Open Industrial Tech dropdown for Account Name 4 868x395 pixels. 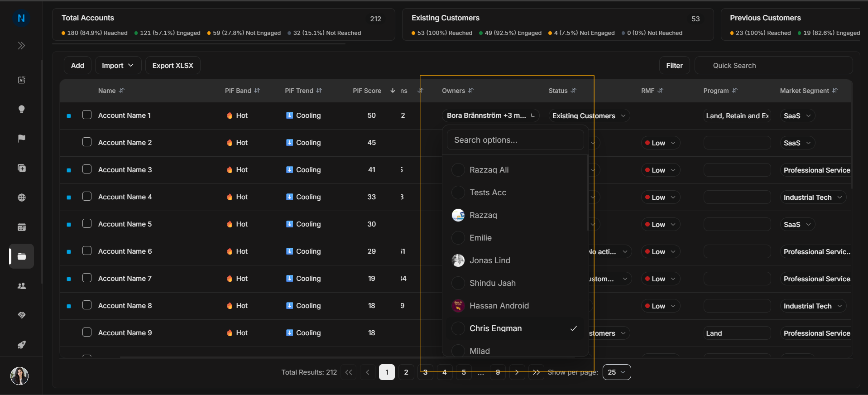[813, 197]
